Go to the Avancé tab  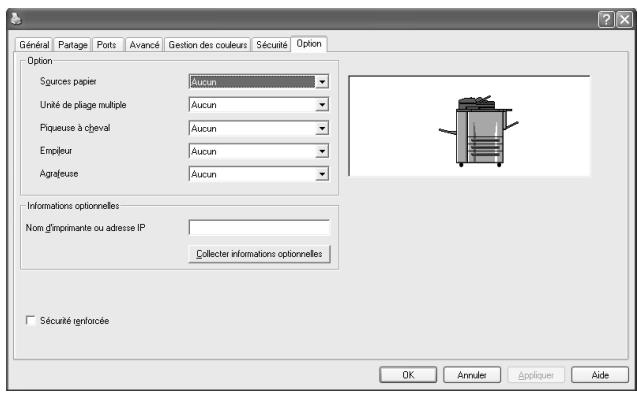click(144, 45)
